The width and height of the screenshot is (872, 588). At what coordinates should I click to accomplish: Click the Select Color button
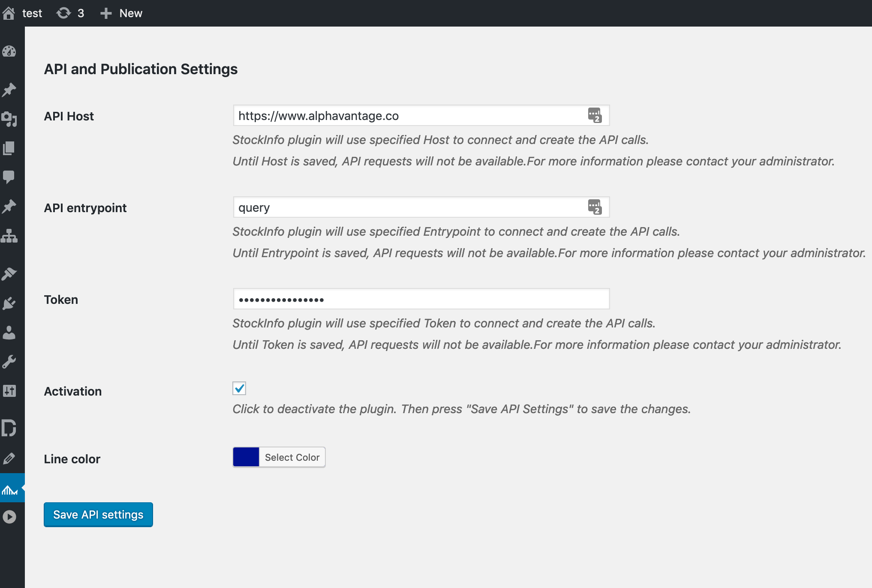point(292,457)
